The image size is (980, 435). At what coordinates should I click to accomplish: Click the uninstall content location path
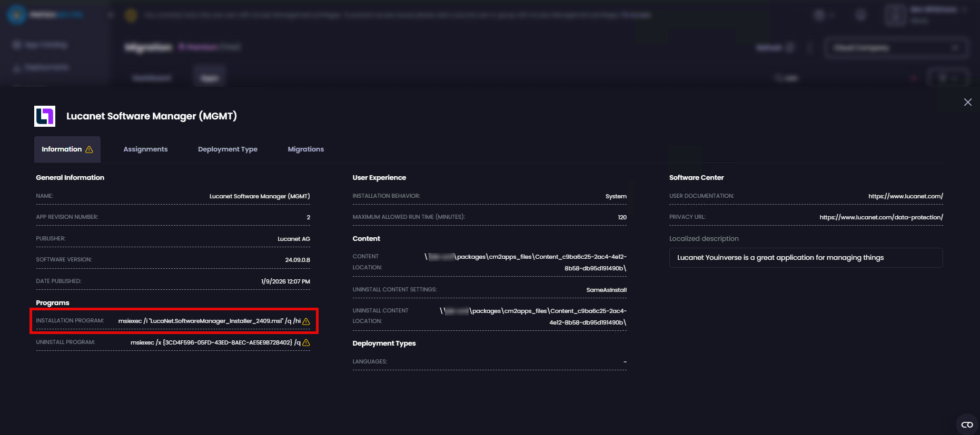tap(533, 317)
